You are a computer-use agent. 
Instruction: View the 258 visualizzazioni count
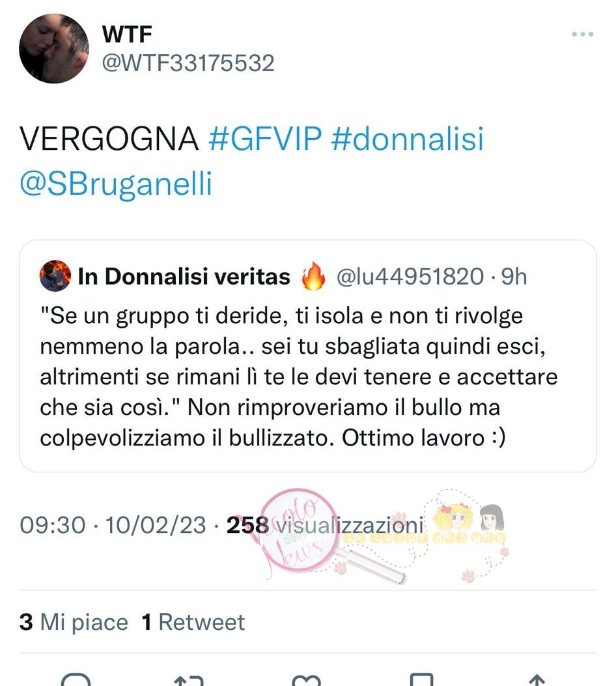(325, 525)
